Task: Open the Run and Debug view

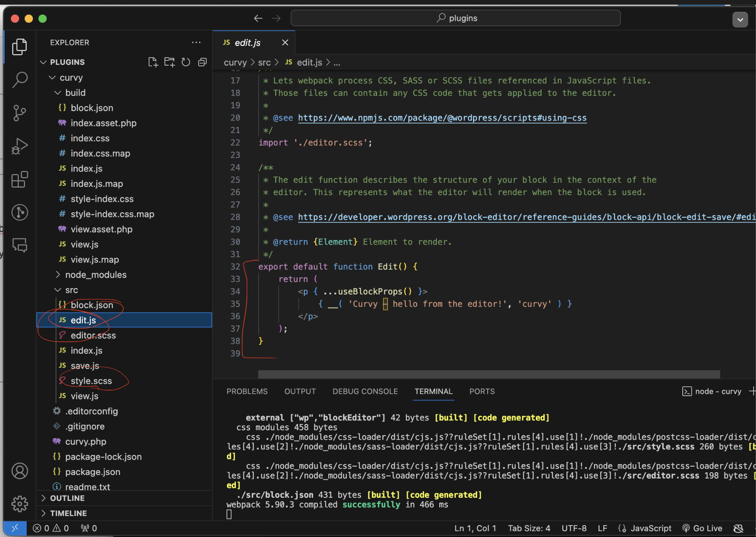Action: click(x=19, y=146)
